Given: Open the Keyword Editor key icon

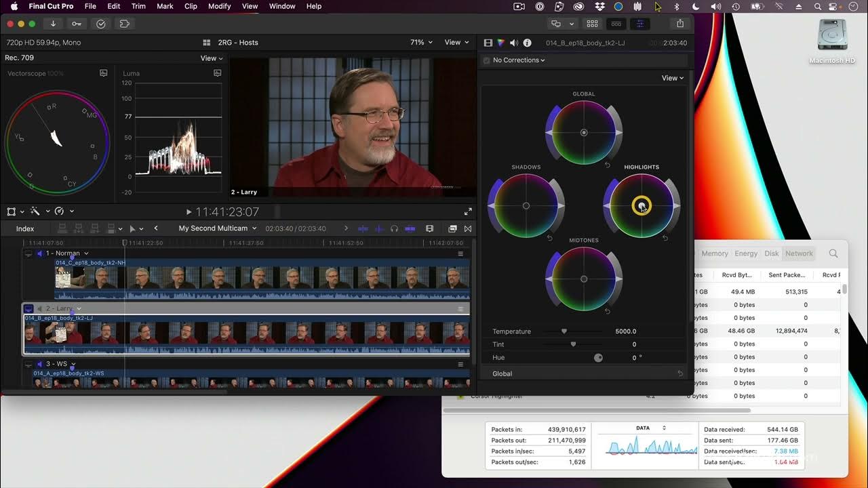Looking at the screenshot, I should coord(77,24).
